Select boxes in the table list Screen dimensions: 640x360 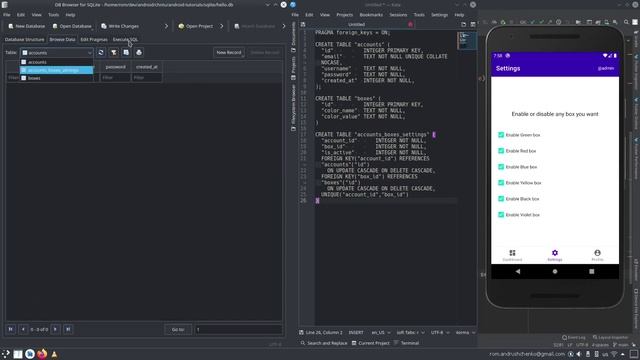point(57,78)
